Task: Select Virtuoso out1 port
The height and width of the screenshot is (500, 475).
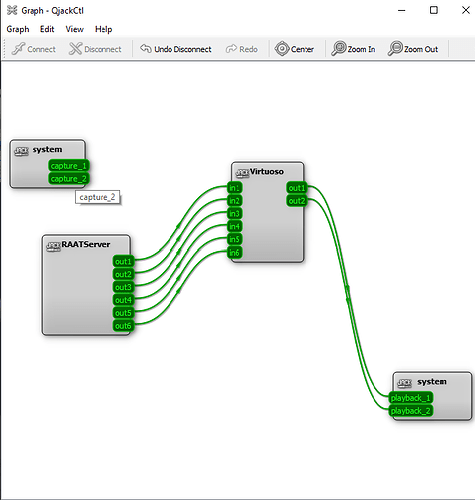Action: coord(297,188)
